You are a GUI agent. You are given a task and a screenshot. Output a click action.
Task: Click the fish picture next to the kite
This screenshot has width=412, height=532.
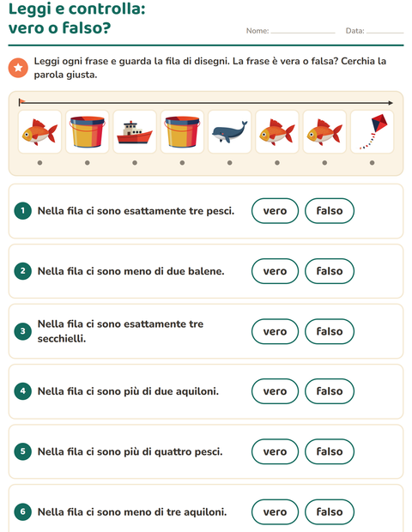(x=324, y=131)
